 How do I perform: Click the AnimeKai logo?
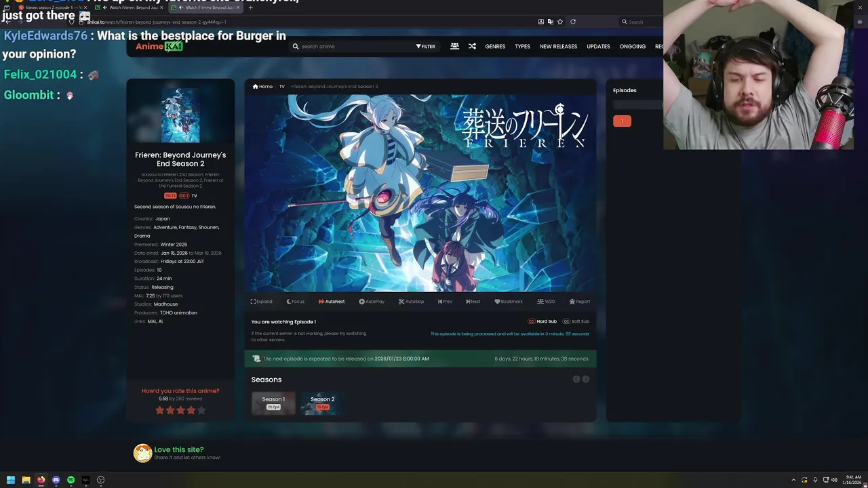pos(159,46)
